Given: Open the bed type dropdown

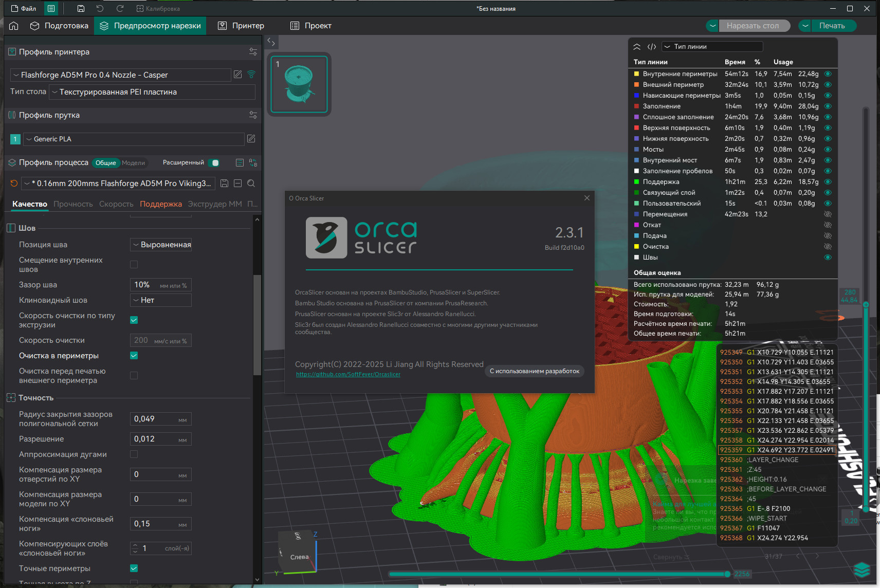Looking at the screenshot, I should point(152,92).
